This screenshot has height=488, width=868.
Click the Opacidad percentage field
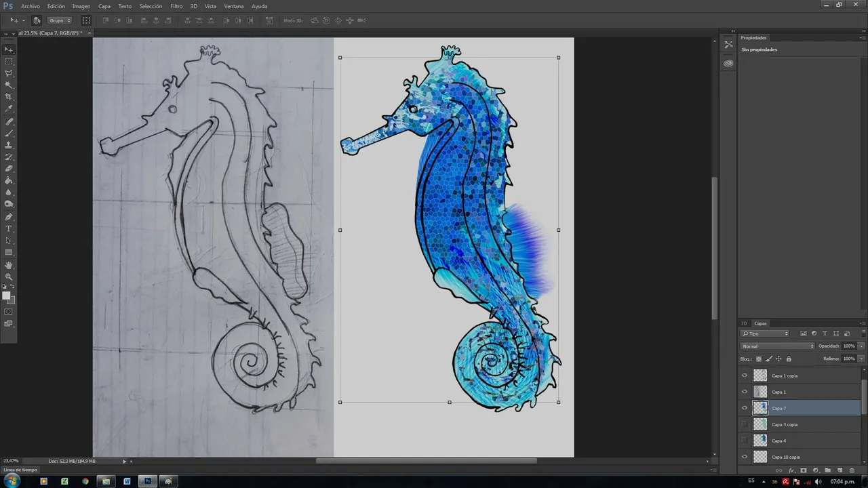pos(849,346)
